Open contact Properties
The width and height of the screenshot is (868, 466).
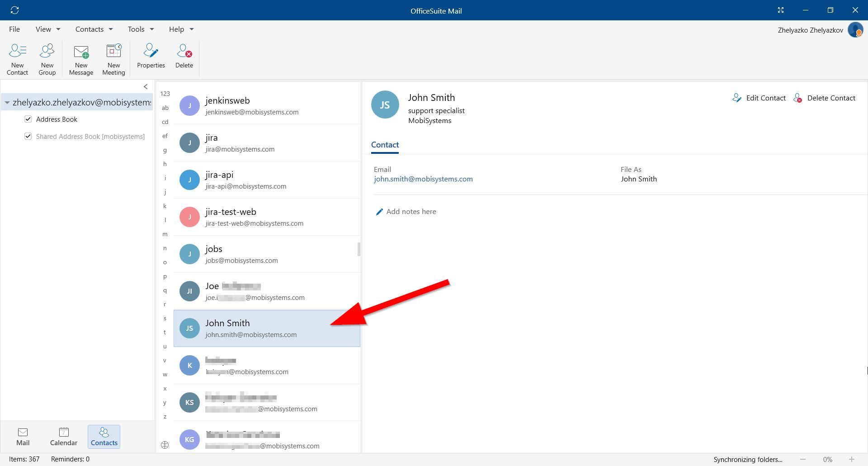pyautogui.click(x=151, y=56)
